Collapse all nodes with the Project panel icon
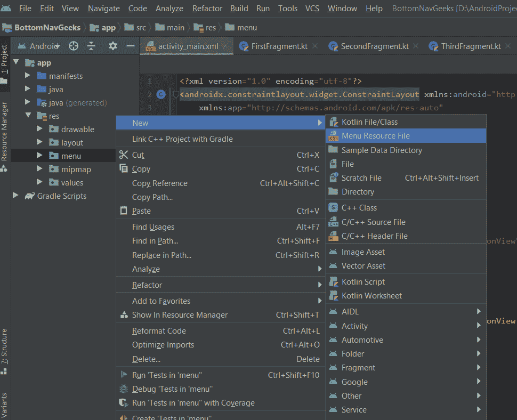517x420 pixels. [90, 46]
